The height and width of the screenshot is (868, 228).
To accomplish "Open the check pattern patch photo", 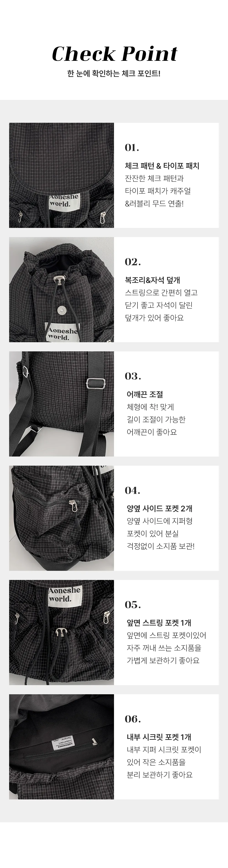I will 62,175.
